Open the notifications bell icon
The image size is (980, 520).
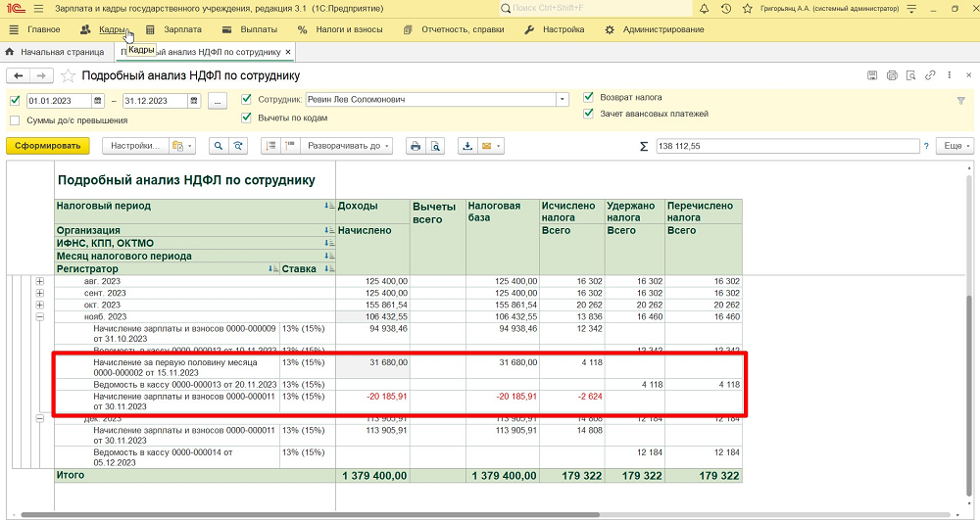(704, 9)
